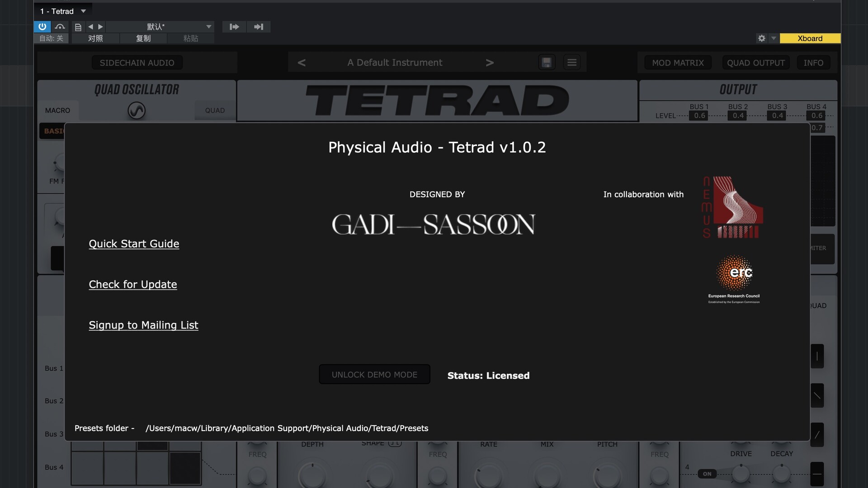Toggle the plugin power bypass button
Screen dimensions: 868x488
coord(42,27)
